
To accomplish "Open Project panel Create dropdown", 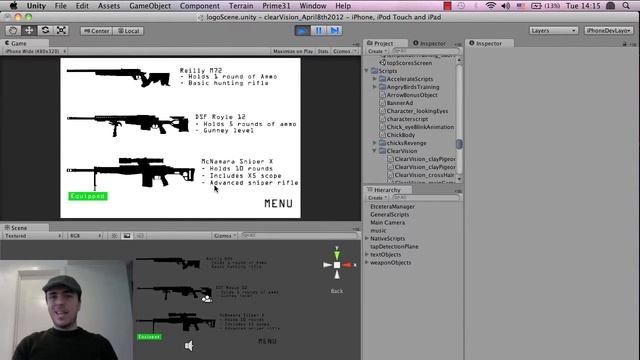I will [x=377, y=51].
